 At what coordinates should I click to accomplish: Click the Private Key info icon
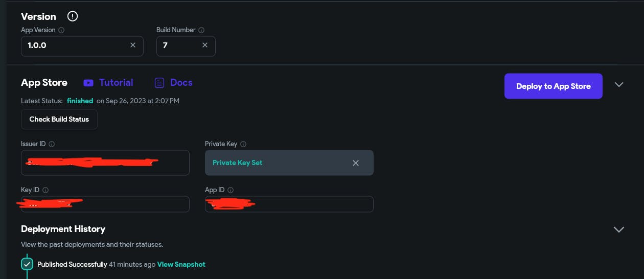[x=243, y=144]
